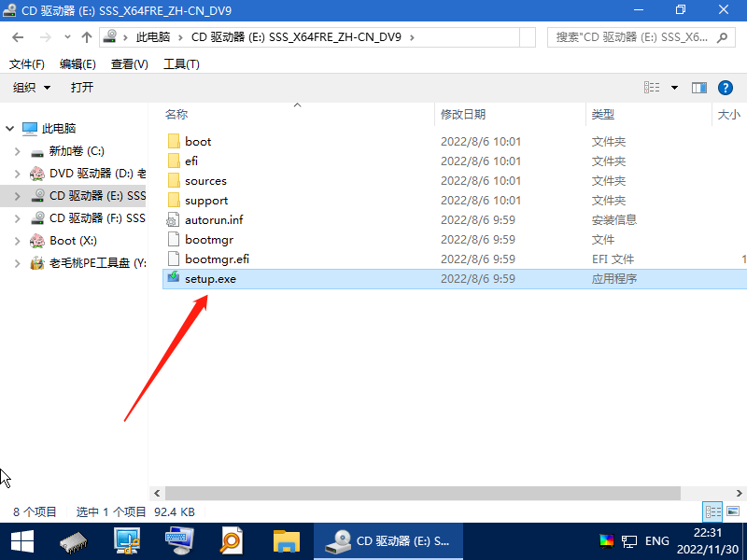Open the view options dropdown arrow
747x560 pixels.
674,88
